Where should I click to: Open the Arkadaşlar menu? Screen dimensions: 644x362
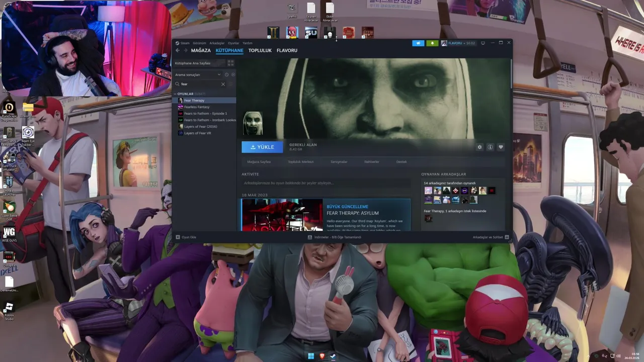[217, 43]
